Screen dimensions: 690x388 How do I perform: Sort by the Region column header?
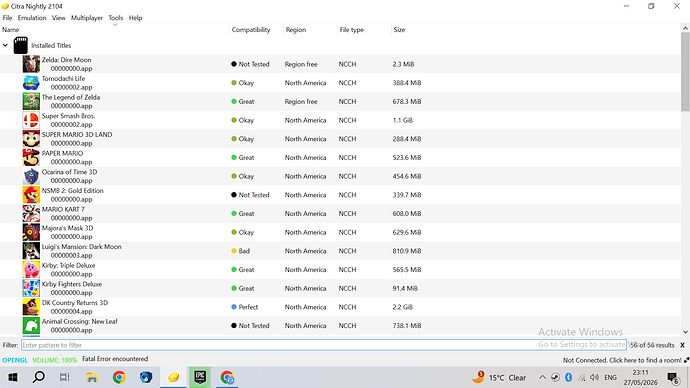(310, 30)
